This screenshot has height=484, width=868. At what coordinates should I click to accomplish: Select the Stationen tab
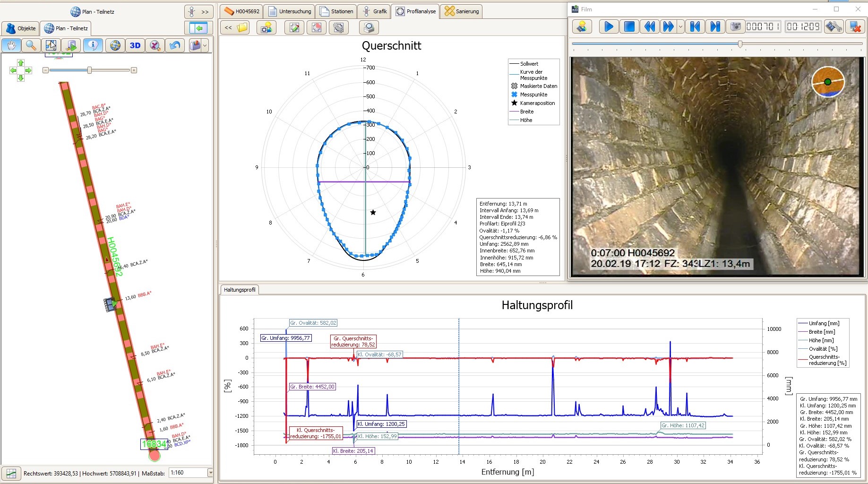coord(336,11)
